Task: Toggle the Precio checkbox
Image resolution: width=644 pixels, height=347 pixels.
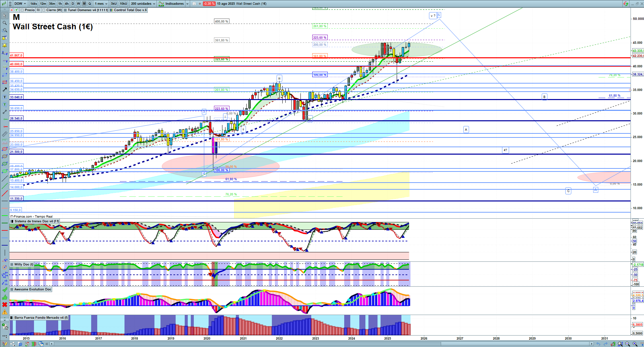Action: pyautogui.click(x=22, y=10)
